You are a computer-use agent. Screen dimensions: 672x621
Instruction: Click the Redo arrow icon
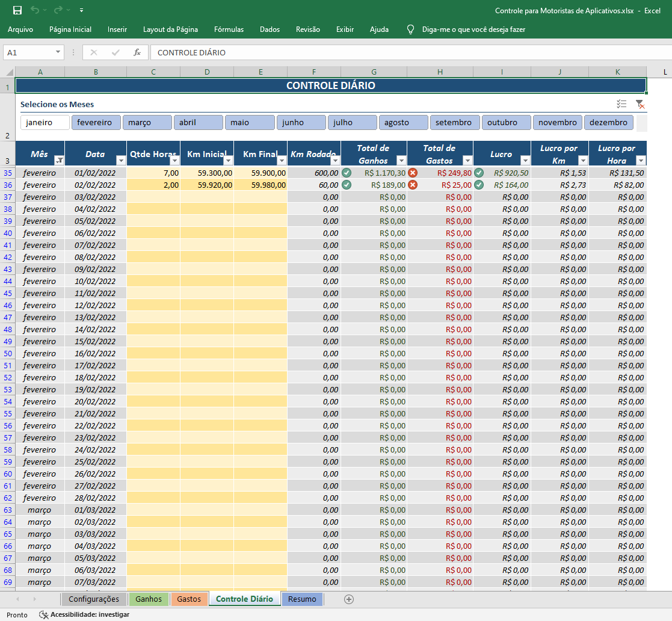pyautogui.click(x=58, y=10)
